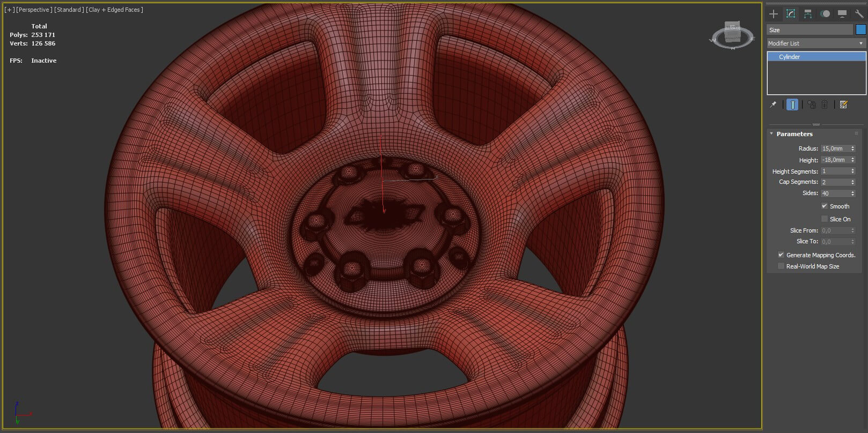
Task: Uncheck the Smooth checkbox
Action: (825, 206)
